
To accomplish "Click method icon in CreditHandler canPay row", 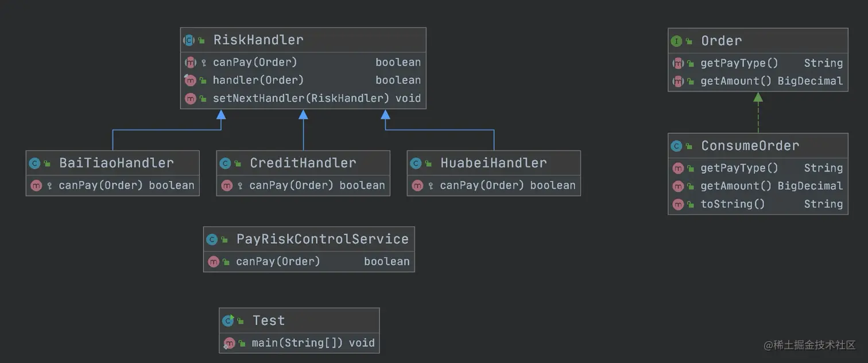I will (227, 185).
